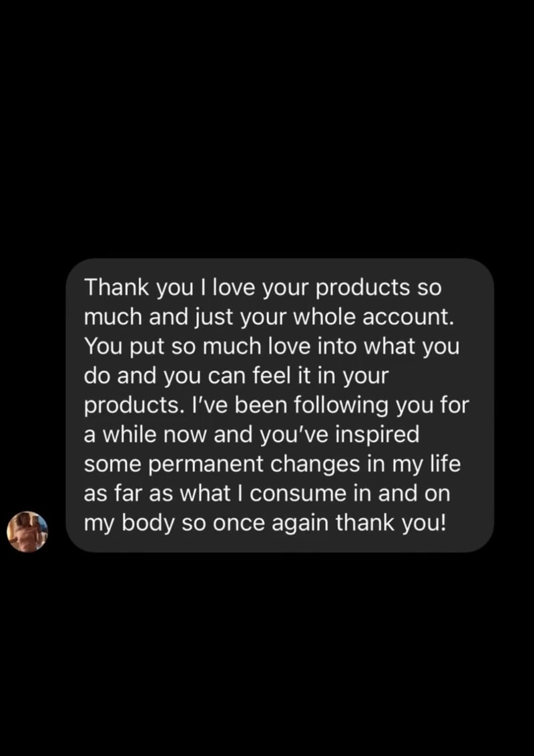The width and height of the screenshot is (534, 756).
Task: Select the phrase "whole account." in message
Action: (374, 317)
